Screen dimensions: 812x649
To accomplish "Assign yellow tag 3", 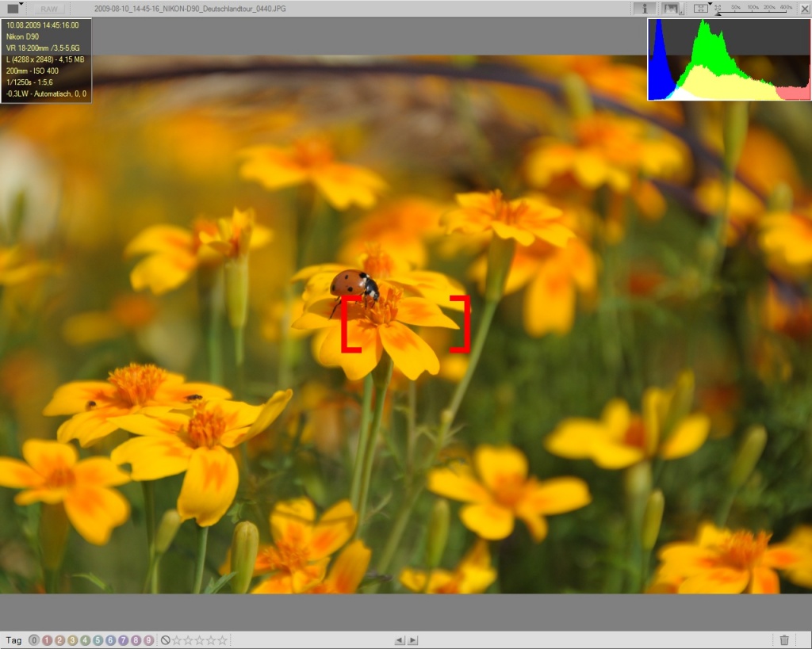I will 72,640.
